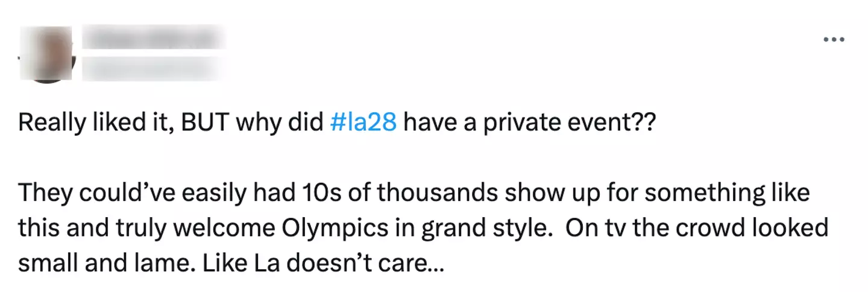Click the ending "Like La doesn't care..."

[306, 264]
